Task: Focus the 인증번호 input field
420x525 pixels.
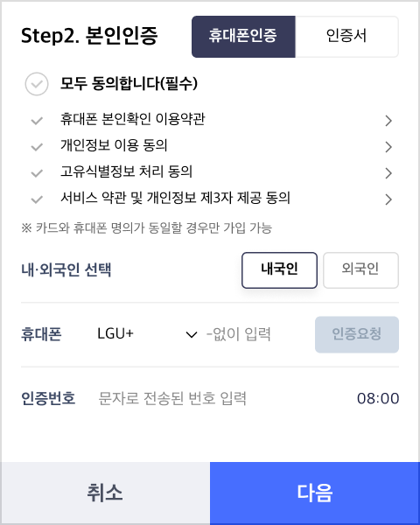Action: [221, 398]
